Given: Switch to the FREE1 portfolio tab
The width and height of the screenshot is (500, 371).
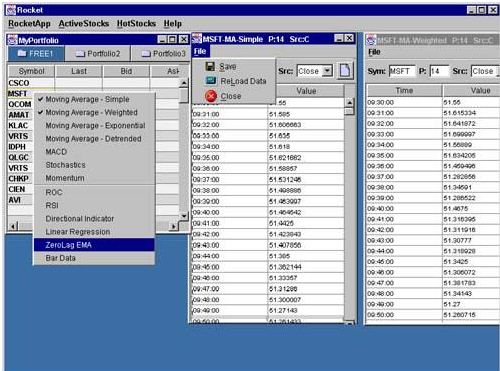Looking at the screenshot, I should pyautogui.click(x=36, y=54).
